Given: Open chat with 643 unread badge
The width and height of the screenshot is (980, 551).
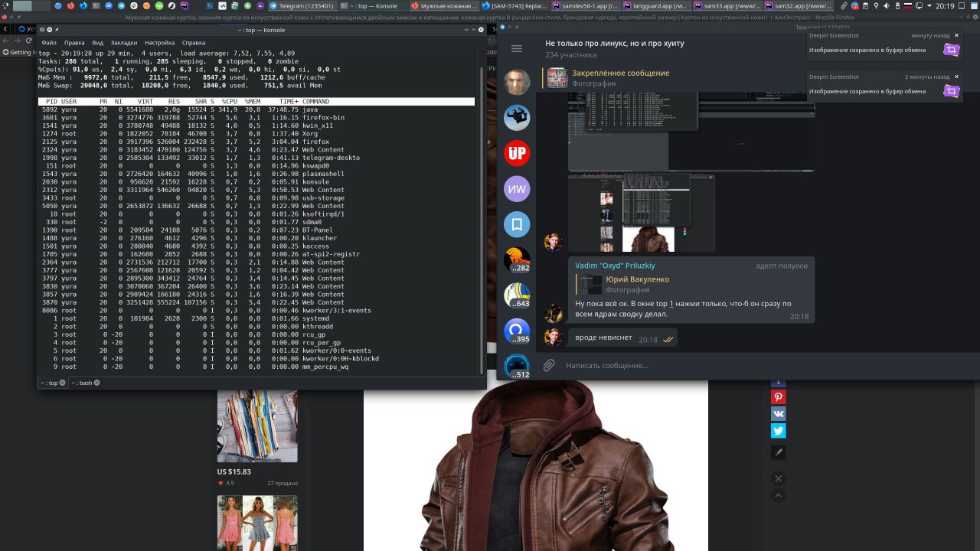Looking at the screenshot, I should pyautogui.click(x=517, y=296).
